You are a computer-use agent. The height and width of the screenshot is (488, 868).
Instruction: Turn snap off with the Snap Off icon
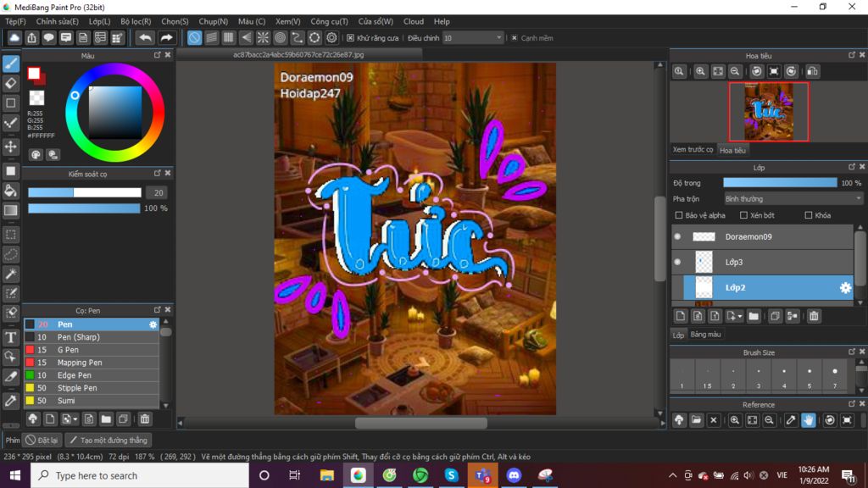194,37
